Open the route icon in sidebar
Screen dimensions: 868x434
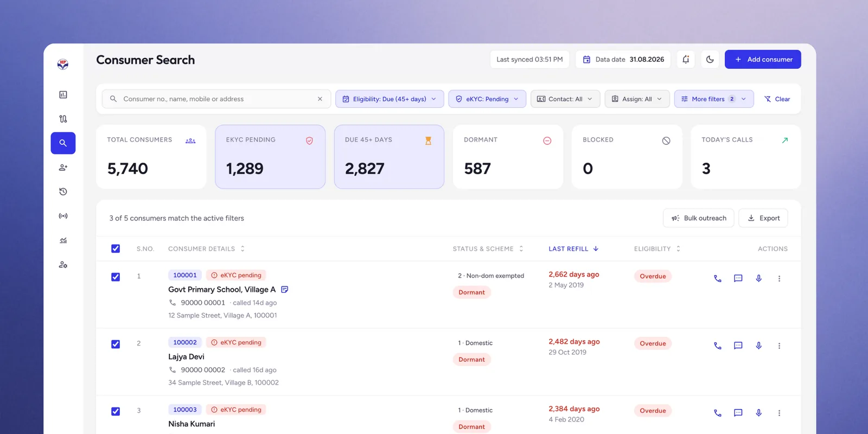(x=63, y=119)
